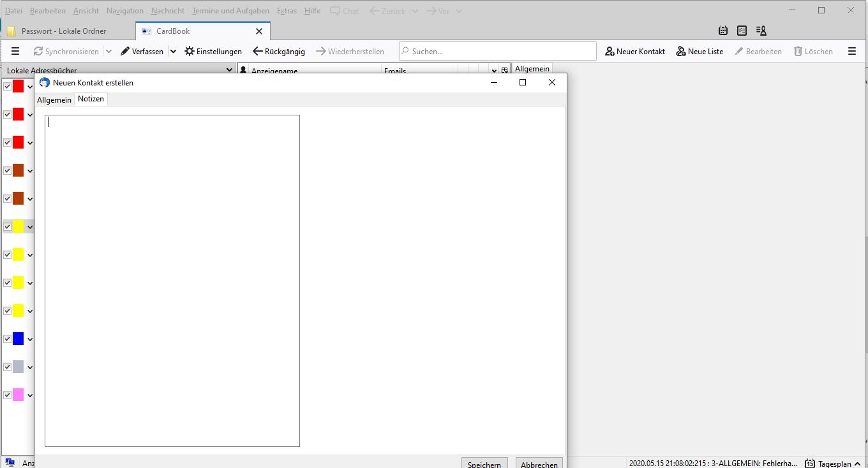Click the Speichern button
Image resolution: width=868 pixels, height=468 pixels.
pyautogui.click(x=484, y=464)
